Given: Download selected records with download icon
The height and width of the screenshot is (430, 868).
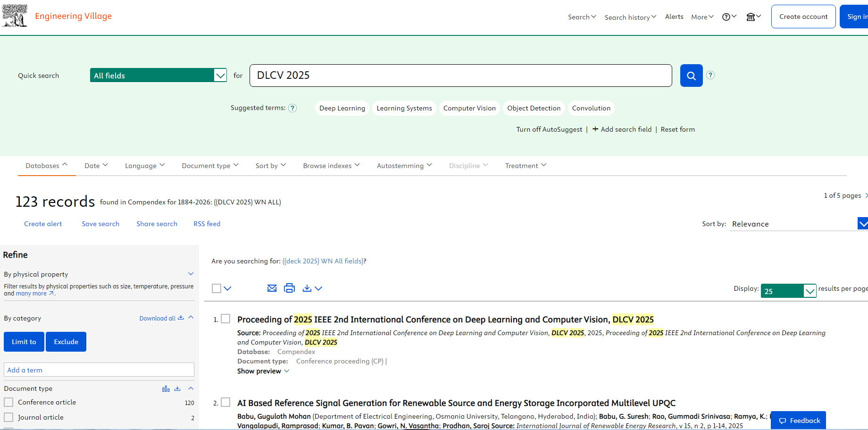Looking at the screenshot, I should (x=307, y=288).
